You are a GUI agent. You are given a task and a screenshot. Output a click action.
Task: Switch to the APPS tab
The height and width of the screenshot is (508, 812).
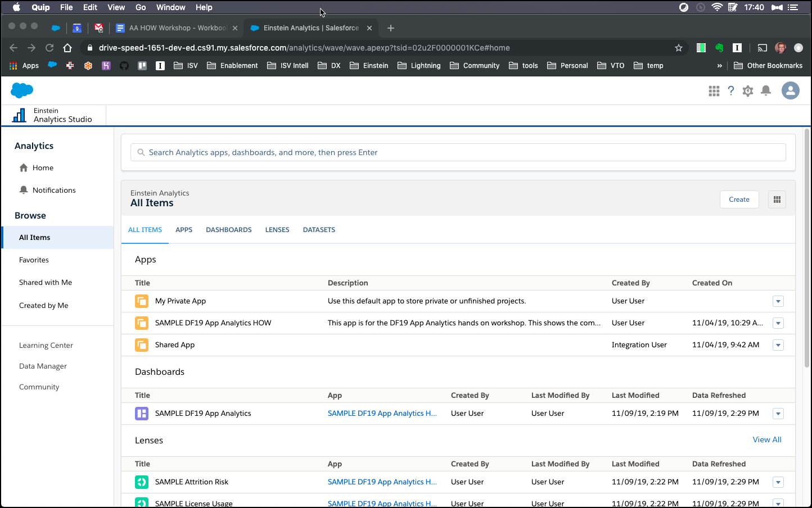pyautogui.click(x=184, y=230)
